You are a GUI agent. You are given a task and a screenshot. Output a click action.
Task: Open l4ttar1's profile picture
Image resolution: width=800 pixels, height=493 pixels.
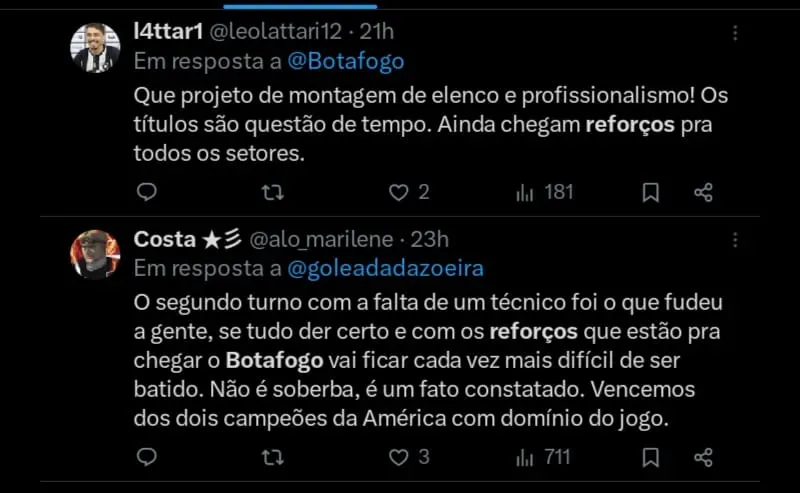point(95,47)
